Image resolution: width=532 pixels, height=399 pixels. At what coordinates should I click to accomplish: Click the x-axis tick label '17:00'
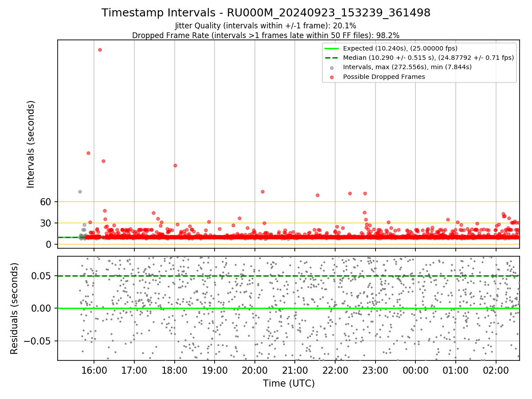[134, 370]
